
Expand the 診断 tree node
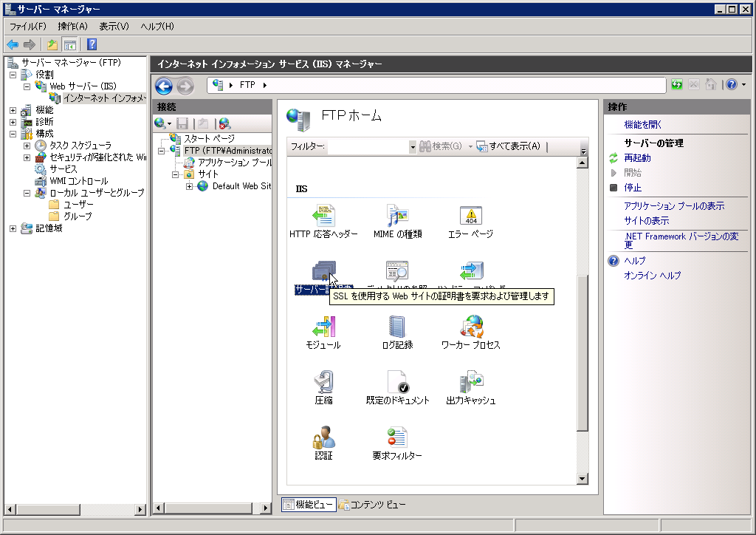13,122
